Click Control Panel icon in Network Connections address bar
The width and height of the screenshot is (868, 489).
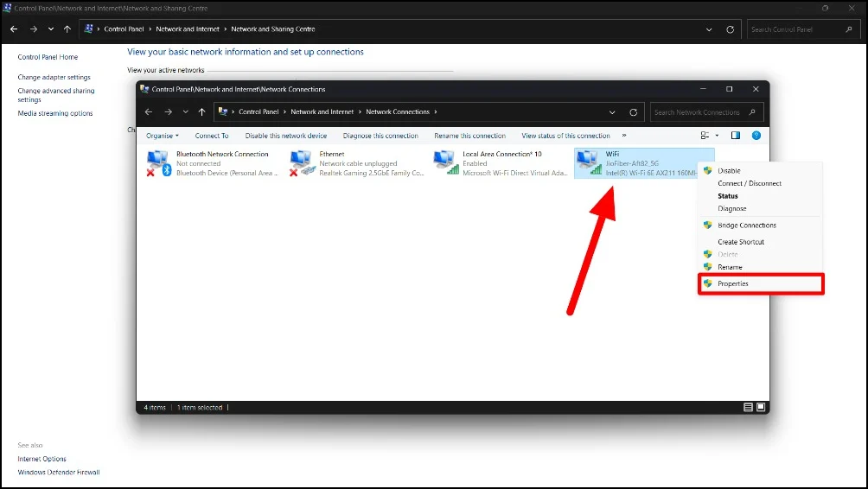tap(223, 111)
